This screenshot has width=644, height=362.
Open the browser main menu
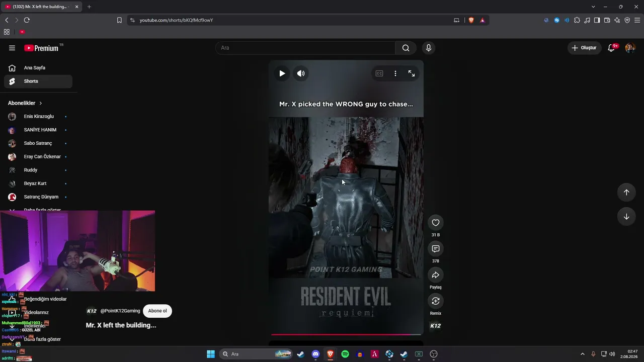pyautogui.click(x=637, y=20)
